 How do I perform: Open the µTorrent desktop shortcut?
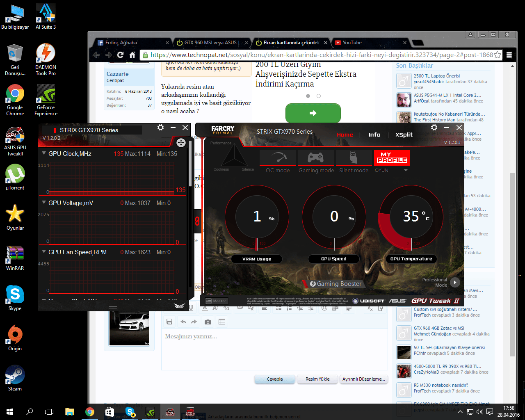15,177
